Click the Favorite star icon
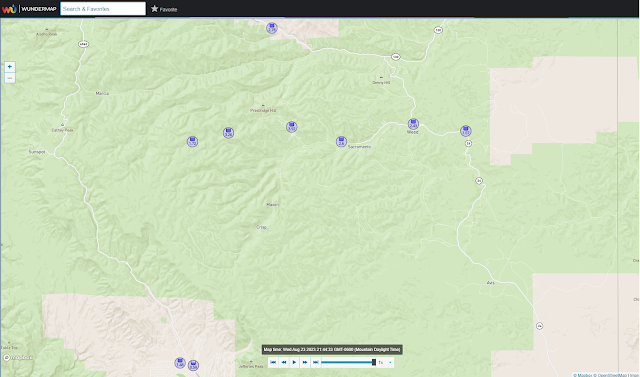 tap(154, 9)
